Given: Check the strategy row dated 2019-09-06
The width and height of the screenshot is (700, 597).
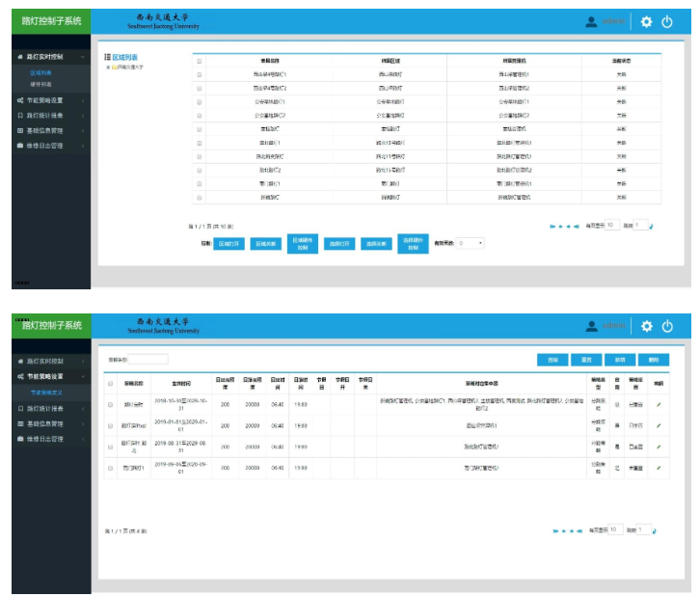Looking at the screenshot, I should coord(110,468).
